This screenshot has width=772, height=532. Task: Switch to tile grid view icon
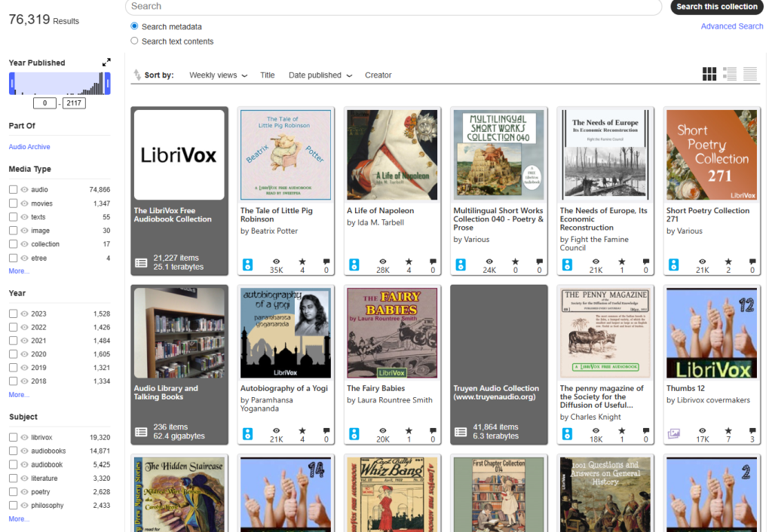pos(709,74)
